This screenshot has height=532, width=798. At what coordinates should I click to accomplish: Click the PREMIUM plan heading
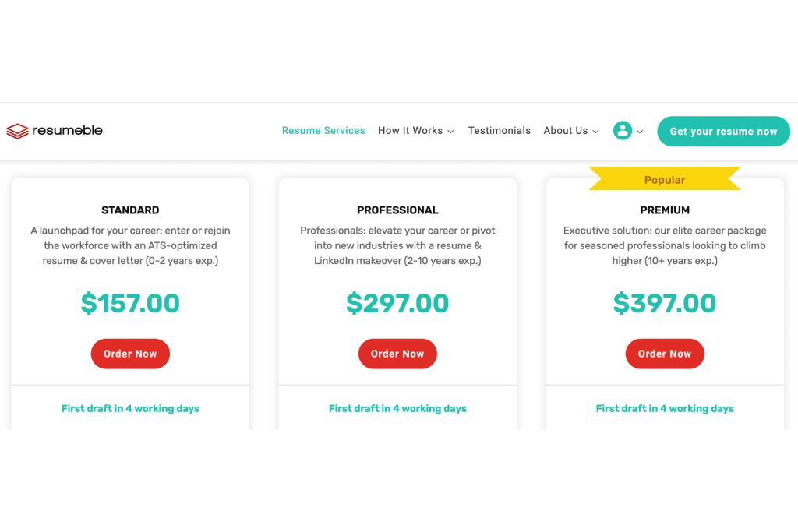click(x=665, y=210)
